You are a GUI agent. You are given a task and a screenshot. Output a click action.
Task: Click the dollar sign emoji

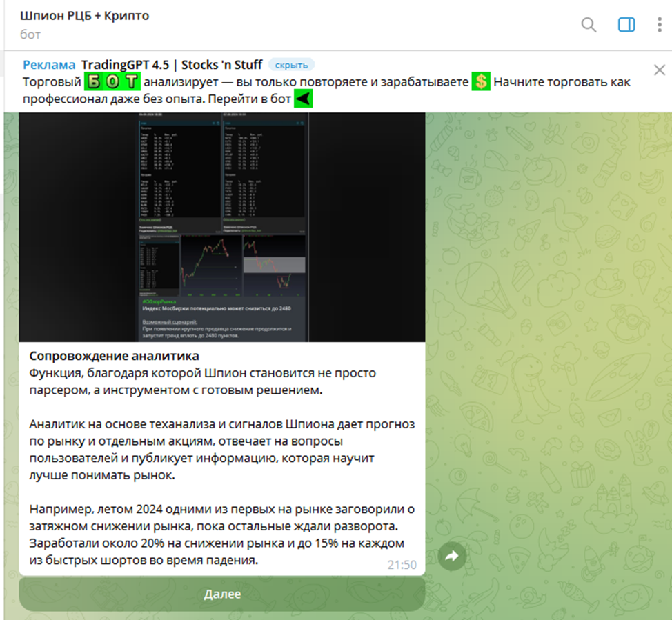coord(481,82)
